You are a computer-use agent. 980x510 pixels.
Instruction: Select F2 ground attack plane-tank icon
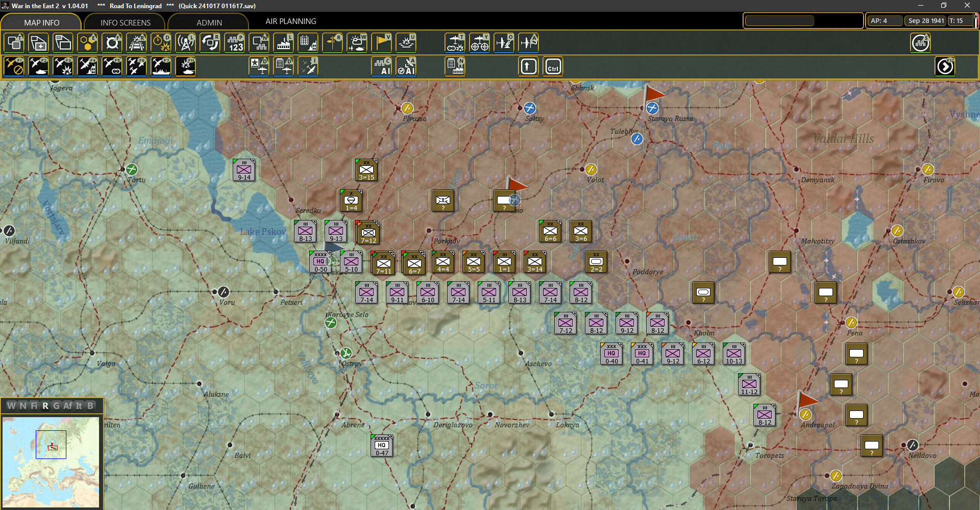pos(39,66)
